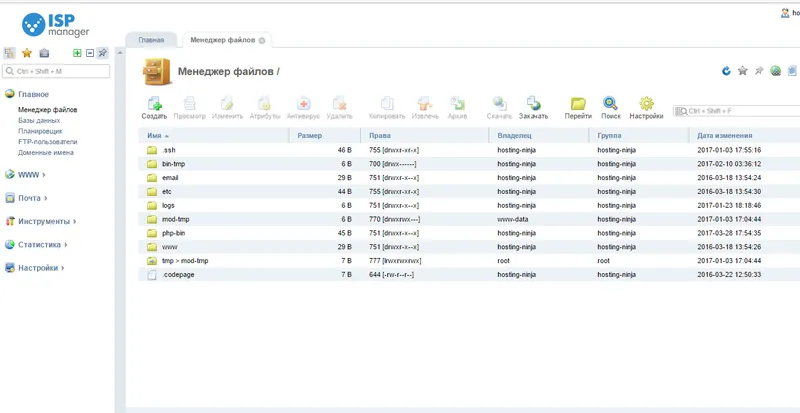800x413 pixels.
Task: Add page to favorites via gray star
Action: coord(743,71)
